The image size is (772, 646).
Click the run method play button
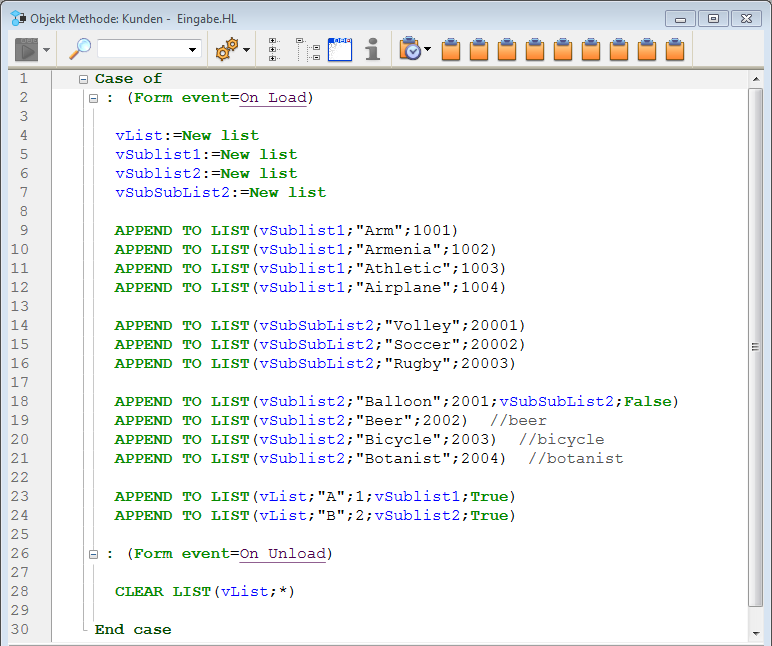[25, 49]
